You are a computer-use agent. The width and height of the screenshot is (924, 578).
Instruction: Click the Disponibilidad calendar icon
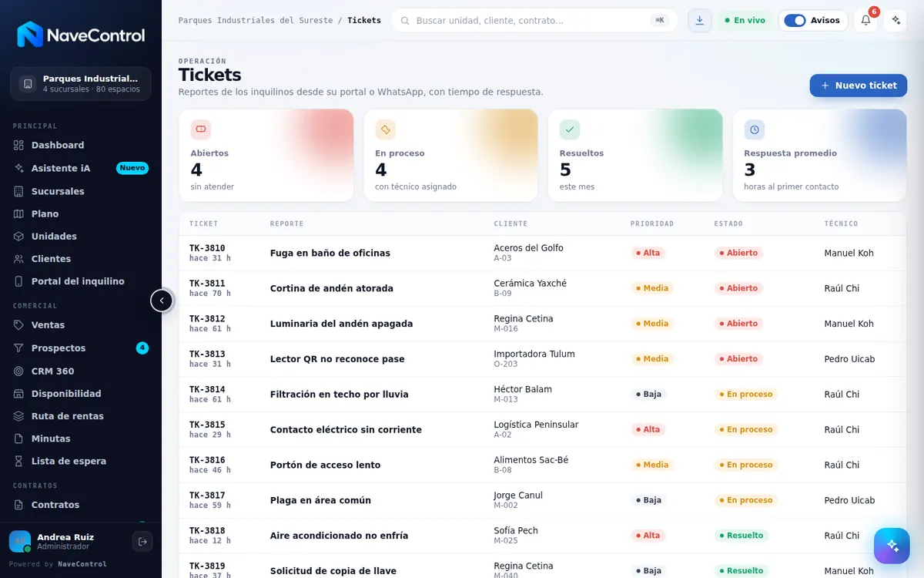click(19, 394)
